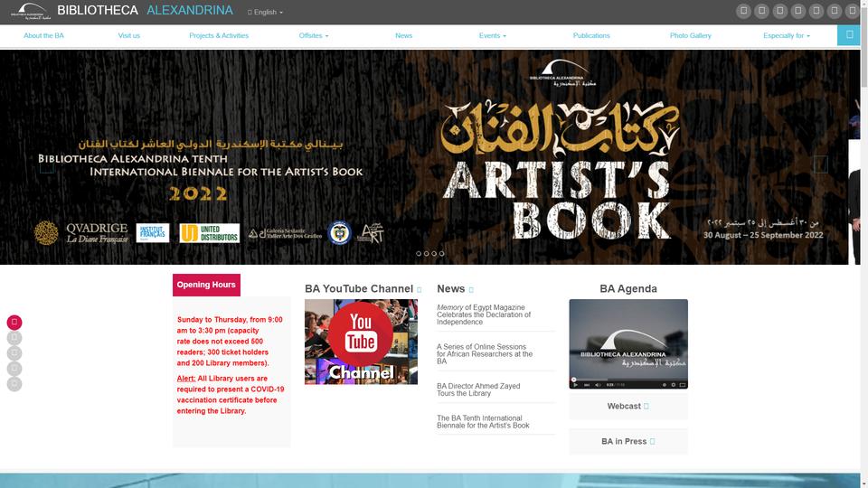
Task: Click the icon next to News heading
Action: coord(471,290)
